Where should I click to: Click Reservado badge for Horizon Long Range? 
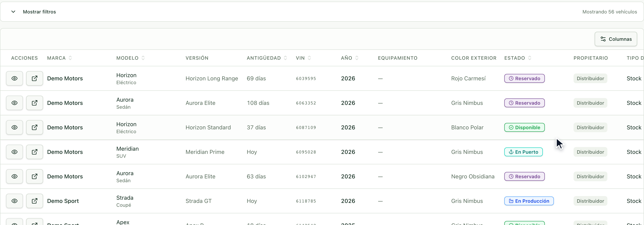[524, 78]
